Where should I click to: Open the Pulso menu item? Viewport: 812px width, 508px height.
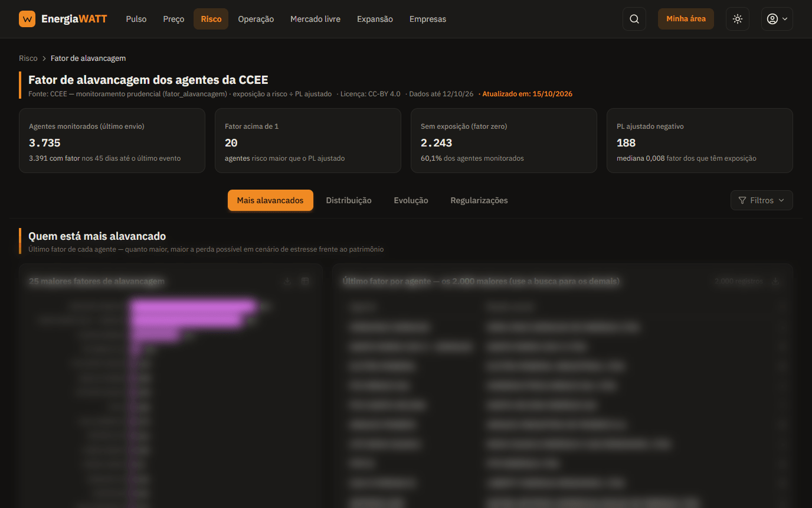pos(136,19)
